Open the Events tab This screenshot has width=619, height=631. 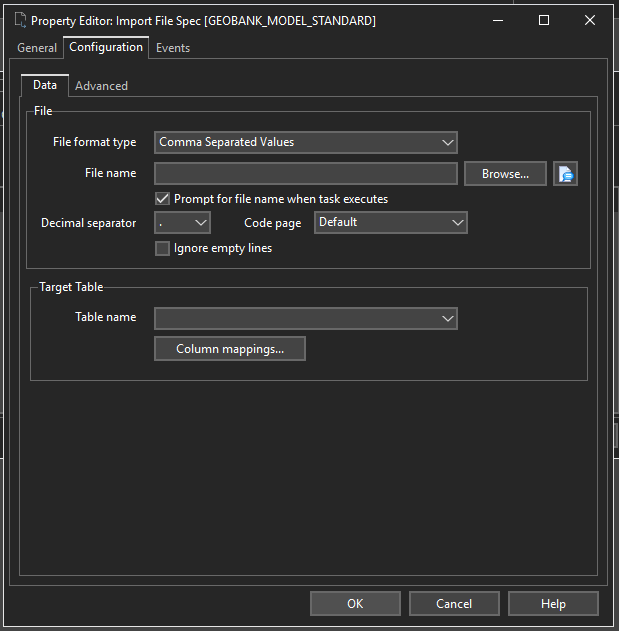[x=173, y=48]
